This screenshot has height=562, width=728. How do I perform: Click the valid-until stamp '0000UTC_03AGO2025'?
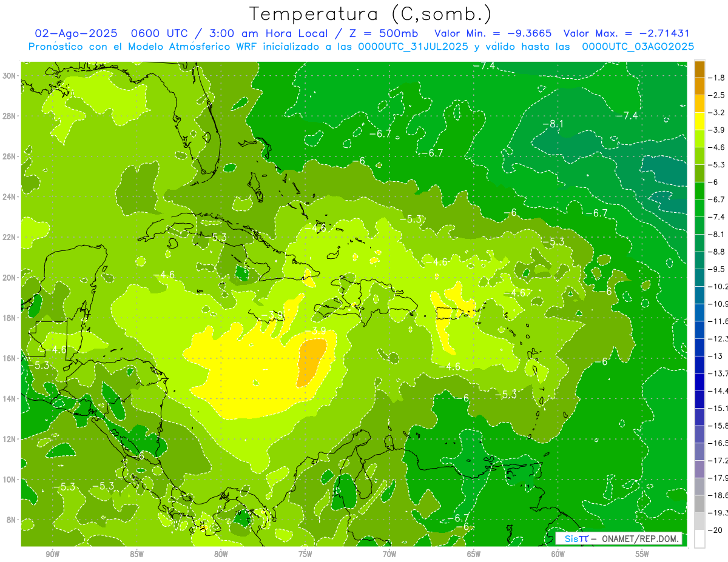638,47
